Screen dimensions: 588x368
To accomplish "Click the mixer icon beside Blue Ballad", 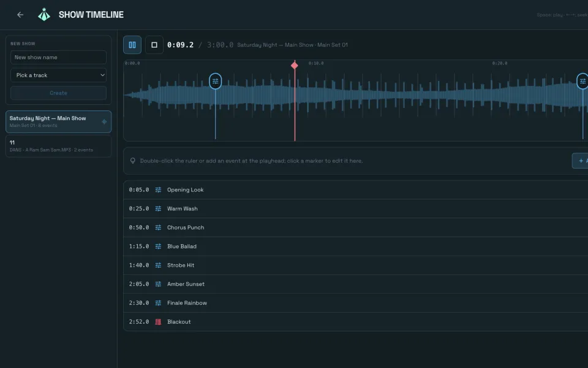I will click(158, 247).
